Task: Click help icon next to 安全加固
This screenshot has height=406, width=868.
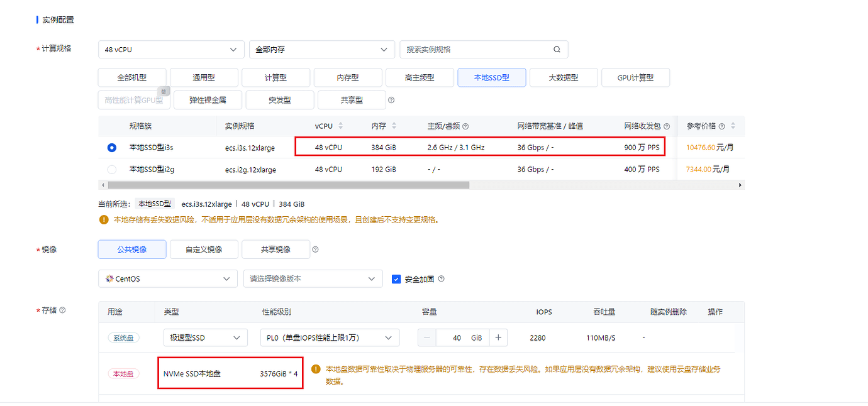Action: coord(441,278)
